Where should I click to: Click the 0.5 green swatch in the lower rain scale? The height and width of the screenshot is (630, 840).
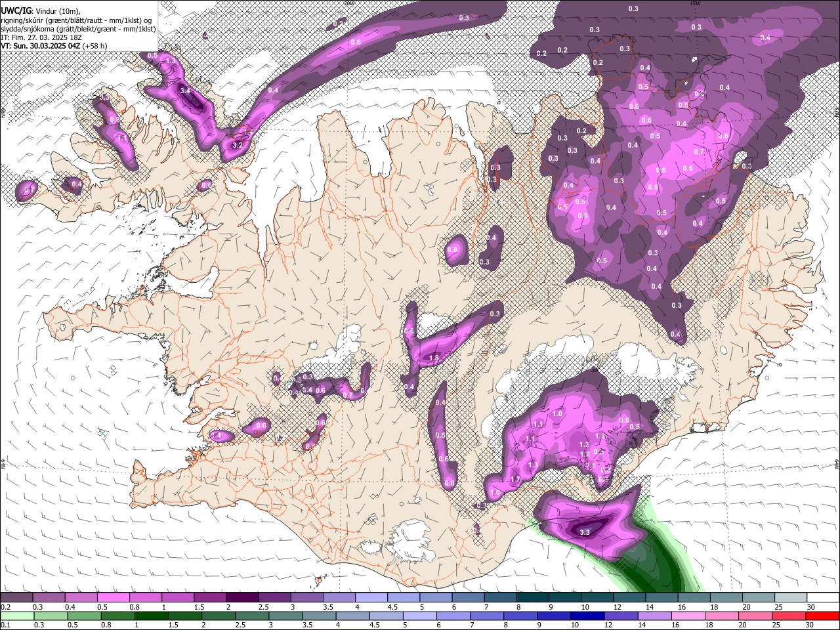84,616
